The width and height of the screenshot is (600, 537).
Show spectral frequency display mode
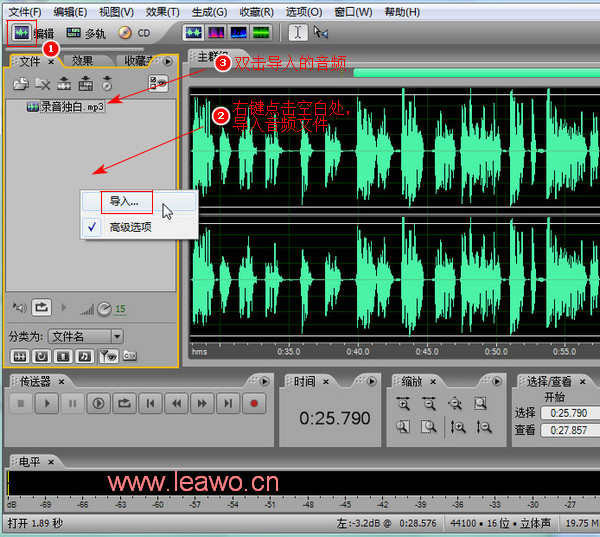tap(216, 33)
